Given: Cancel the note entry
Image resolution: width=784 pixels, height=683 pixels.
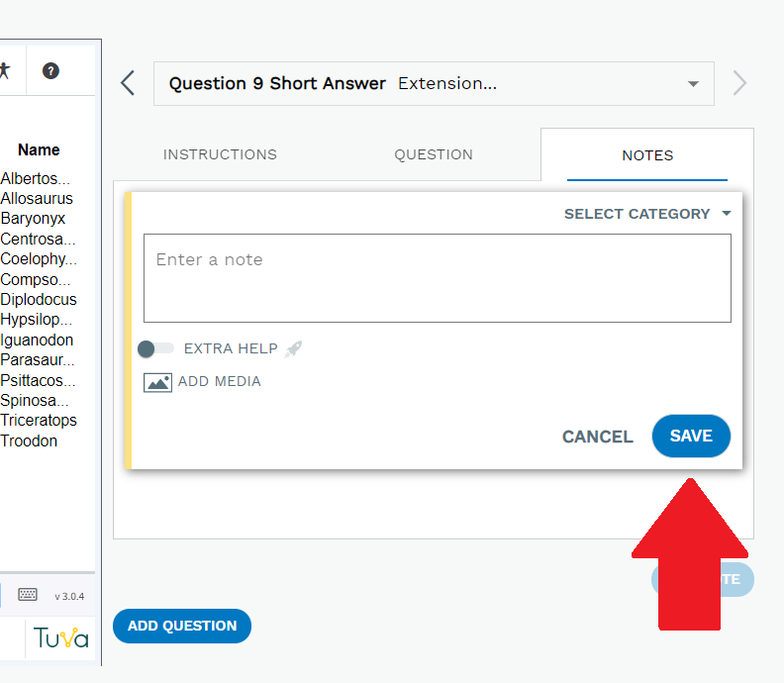Looking at the screenshot, I should pos(598,437).
